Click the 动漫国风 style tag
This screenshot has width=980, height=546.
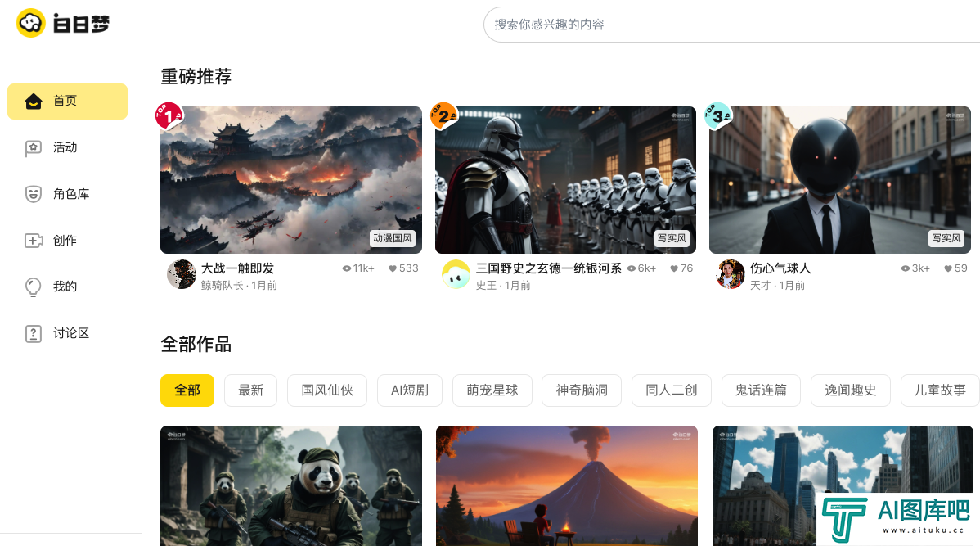[393, 238]
